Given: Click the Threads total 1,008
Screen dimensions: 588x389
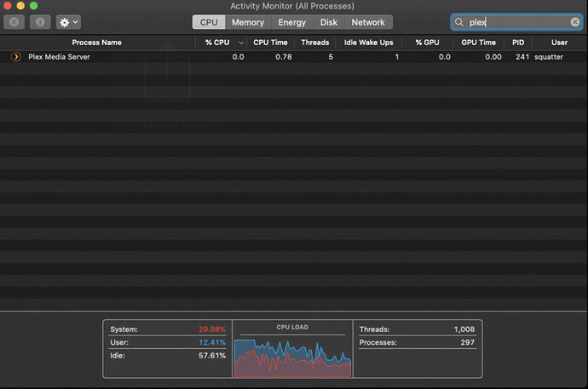Looking at the screenshot, I should 464,329.
